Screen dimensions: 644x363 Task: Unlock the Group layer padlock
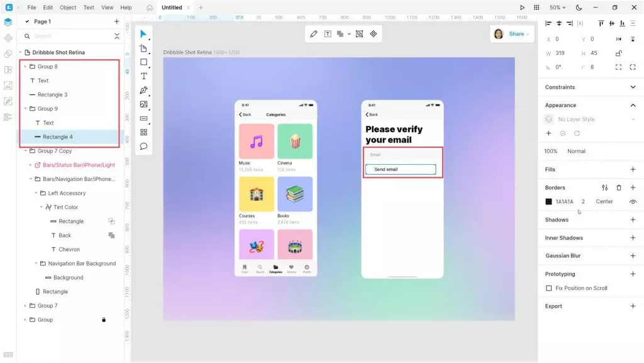click(104, 320)
